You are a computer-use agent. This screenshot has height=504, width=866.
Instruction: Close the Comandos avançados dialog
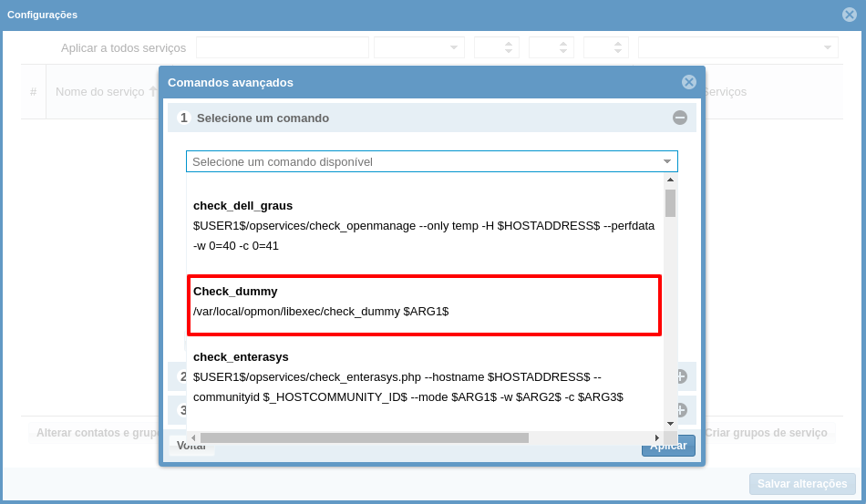689,82
